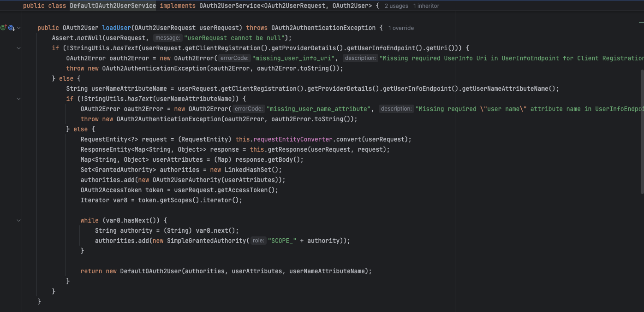The height and width of the screenshot is (312, 644).
Task: Click the 'role:' parameter hint
Action: (x=259, y=241)
